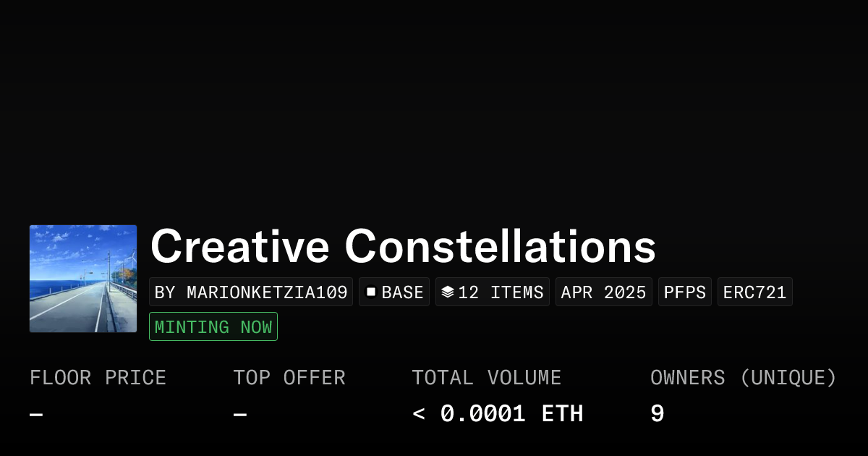Click the FLOOR PRICE label
Viewport: 868px width, 456px height.
[98, 377]
